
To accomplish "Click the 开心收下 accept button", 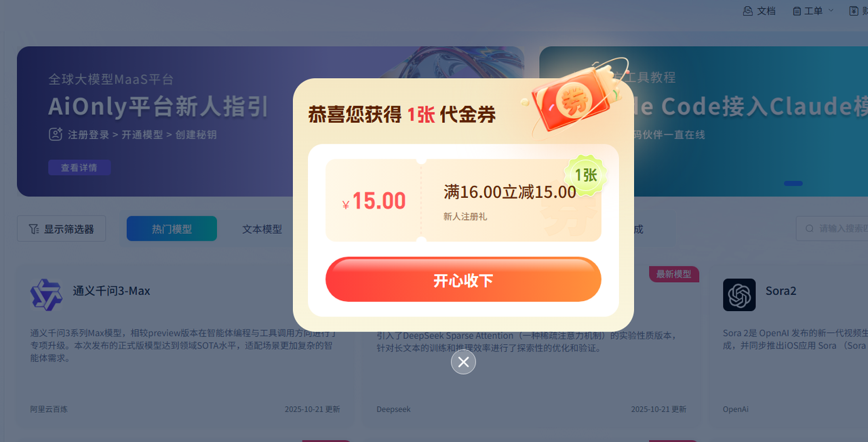I will pyautogui.click(x=463, y=279).
